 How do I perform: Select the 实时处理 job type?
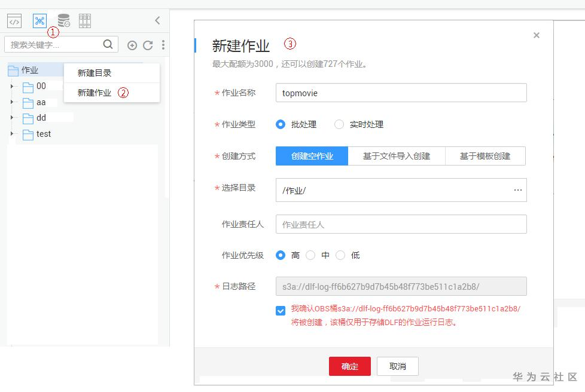tap(339, 124)
